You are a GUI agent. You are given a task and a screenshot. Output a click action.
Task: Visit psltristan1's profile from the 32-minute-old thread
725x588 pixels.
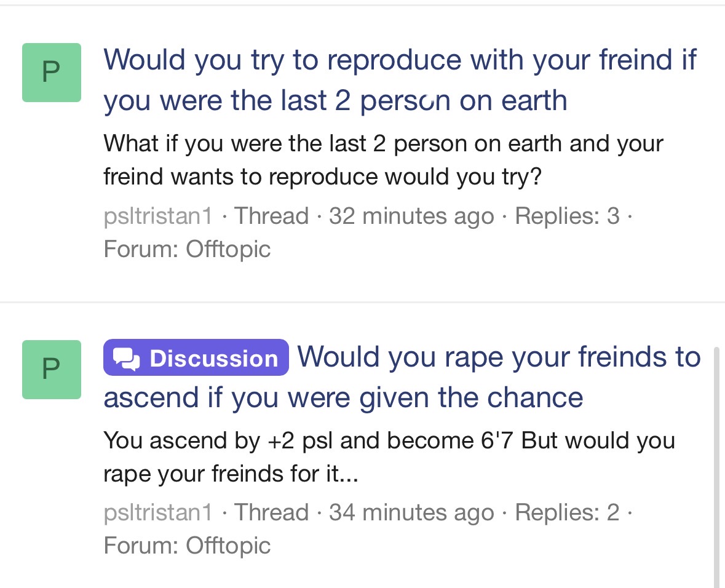158,216
